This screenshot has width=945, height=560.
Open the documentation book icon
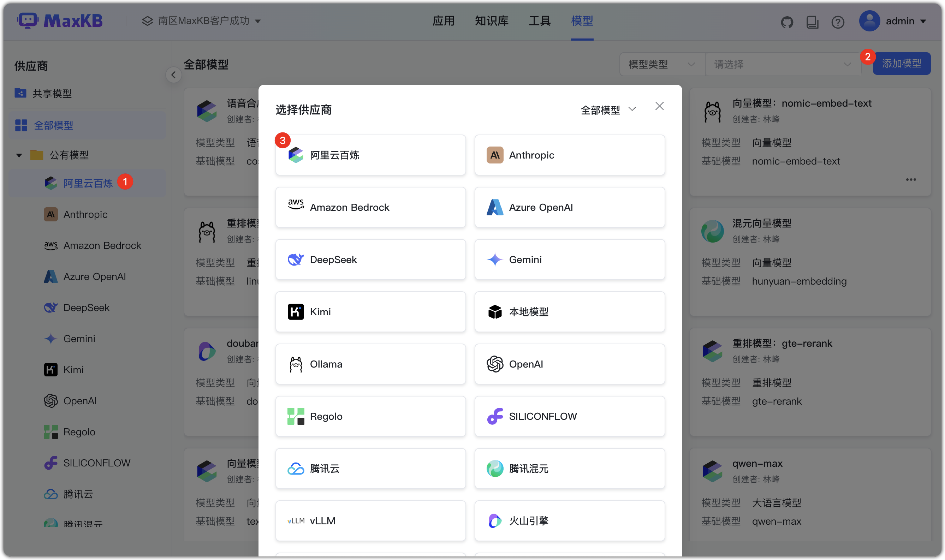(x=812, y=22)
